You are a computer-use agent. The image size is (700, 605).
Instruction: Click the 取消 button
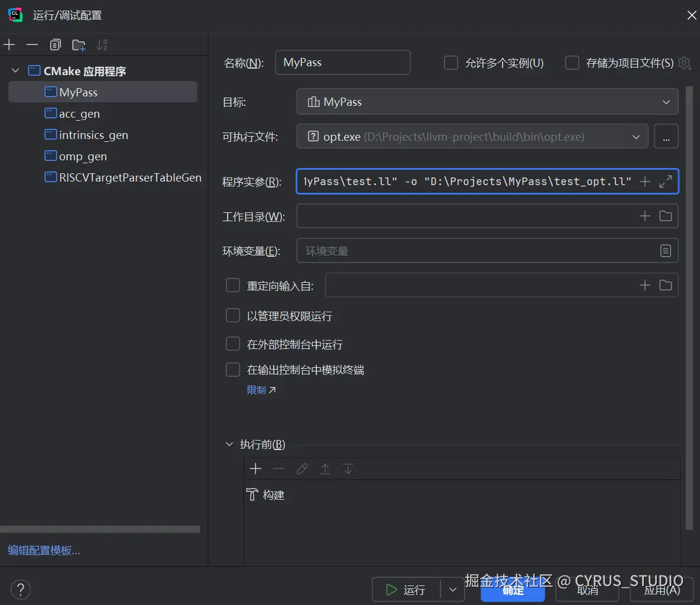click(587, 590)
